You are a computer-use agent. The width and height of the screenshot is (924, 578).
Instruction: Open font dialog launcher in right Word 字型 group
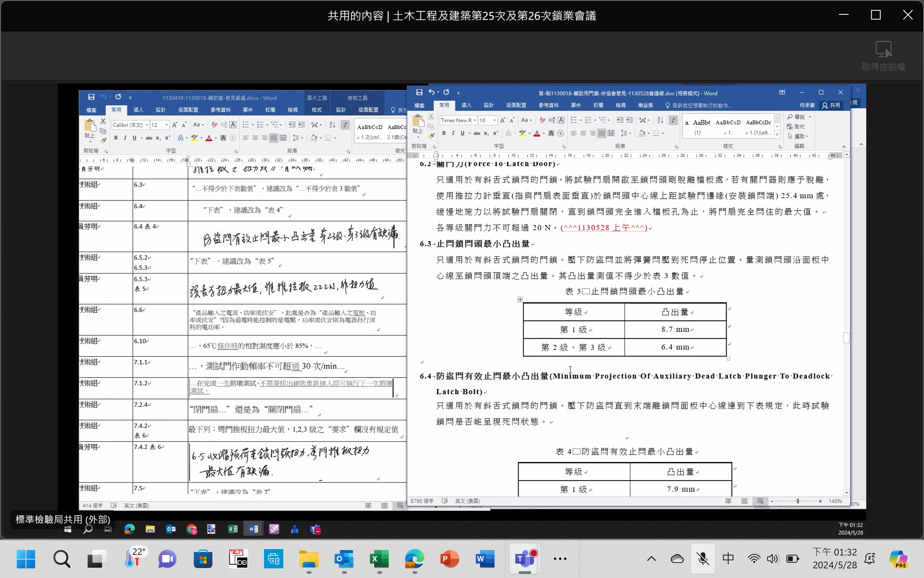pos(564,146)
